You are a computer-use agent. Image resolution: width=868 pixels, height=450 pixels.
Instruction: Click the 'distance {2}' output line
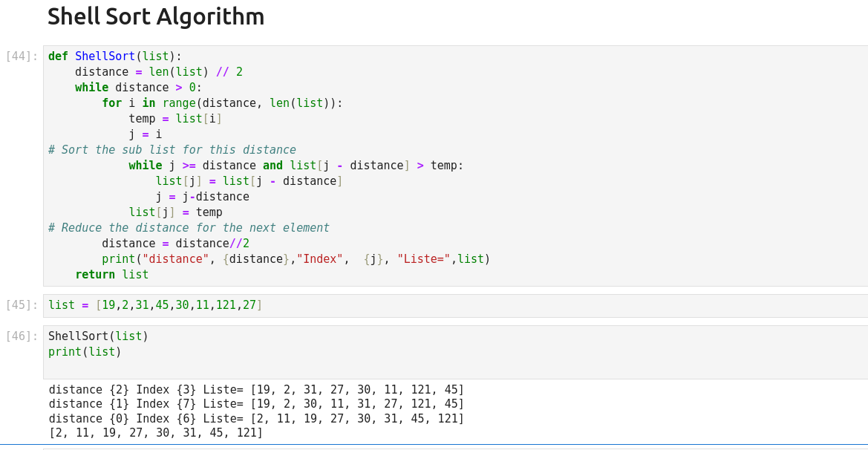click(256, 390)
